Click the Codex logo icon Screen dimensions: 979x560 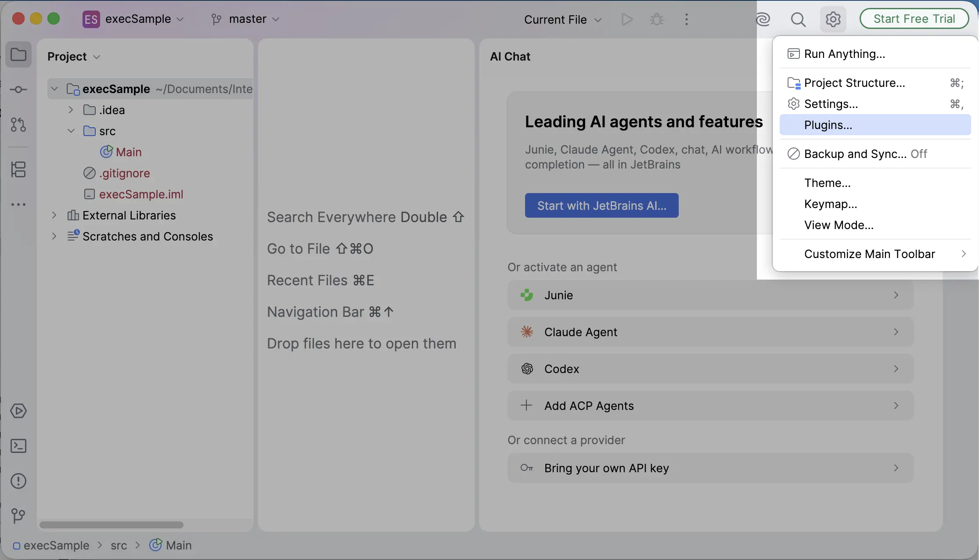point(527,369)
